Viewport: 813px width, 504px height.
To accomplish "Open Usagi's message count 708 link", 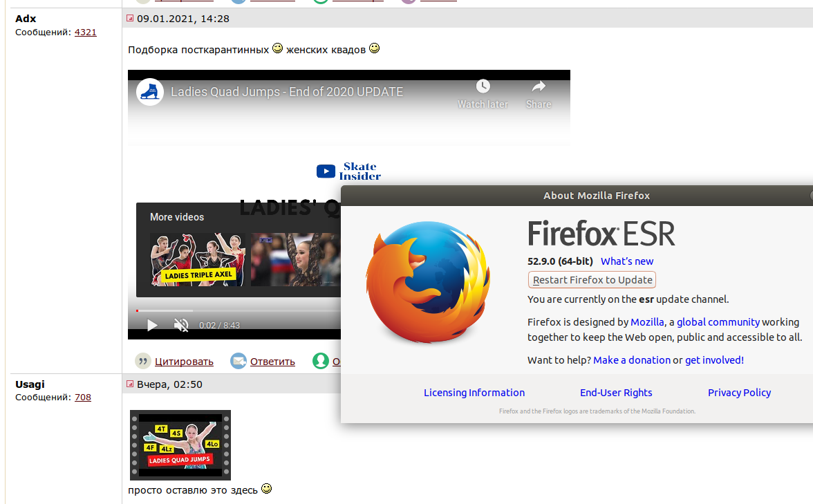I will [x=83, y=397].
